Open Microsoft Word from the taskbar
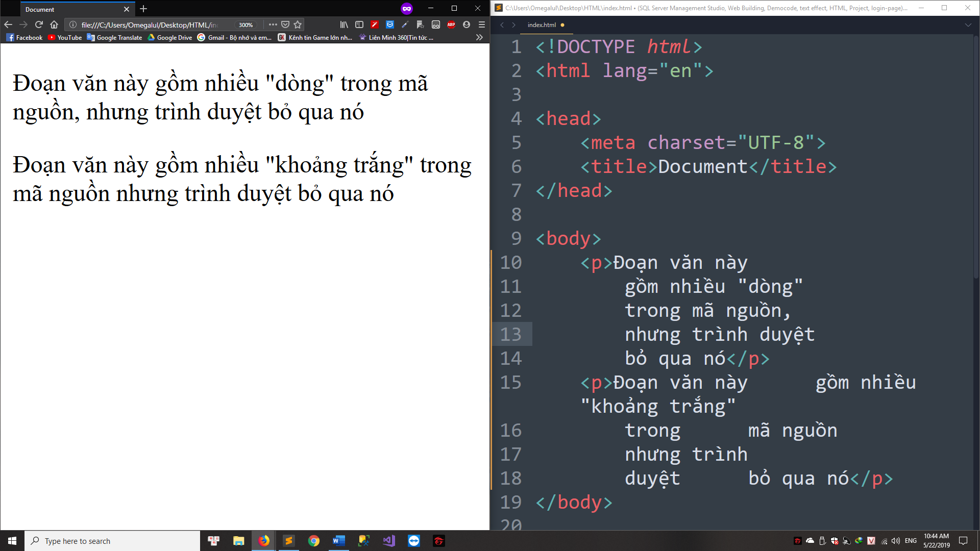 pyautogui.click(x=338, y=541)
